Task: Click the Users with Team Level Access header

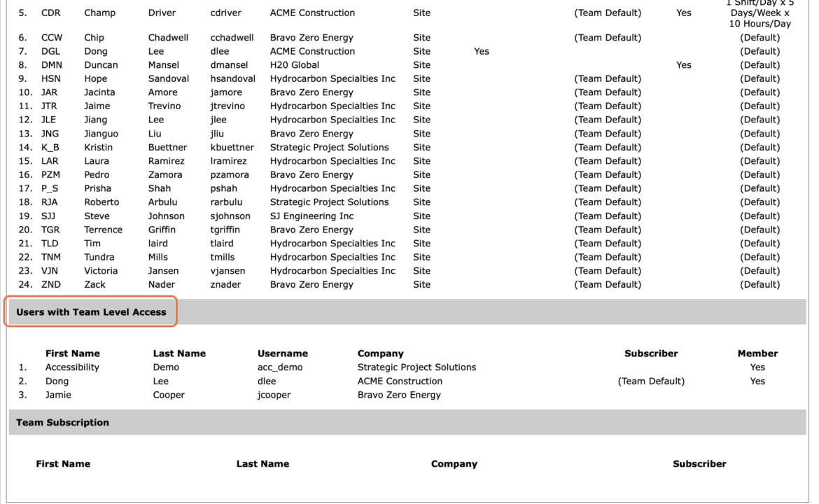Action: pyautogui.click(x=91, y=311)
